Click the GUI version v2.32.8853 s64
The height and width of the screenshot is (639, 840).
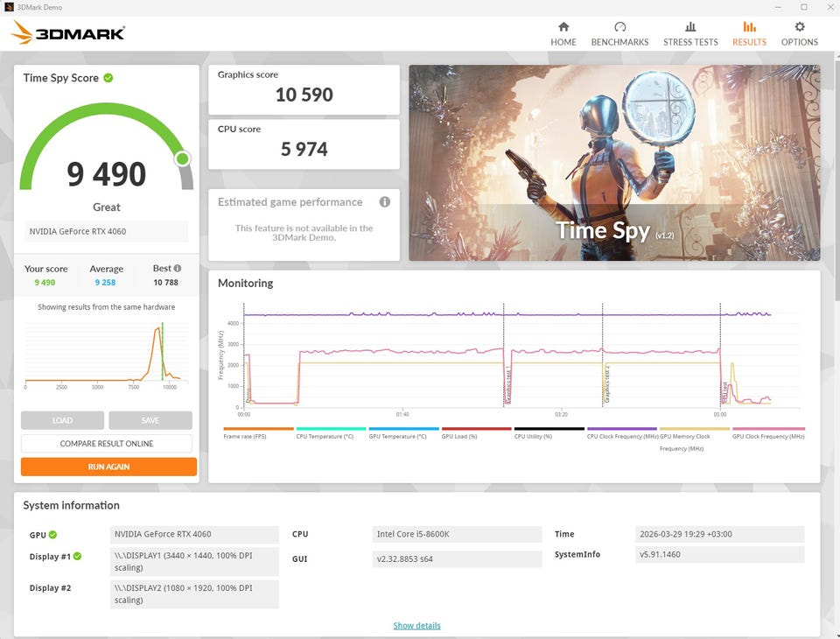coord(457,558)
